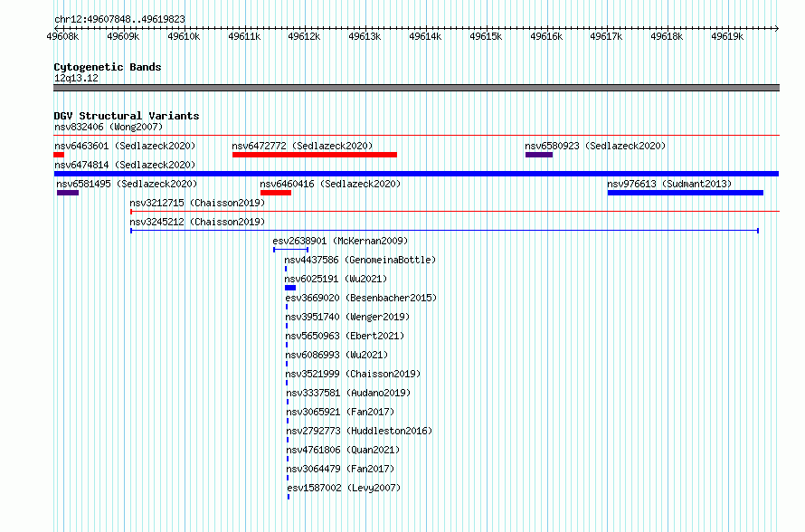
Task: Click the nsv2792773 (Huddleston2016) label
Action: [x=359, y=431]
